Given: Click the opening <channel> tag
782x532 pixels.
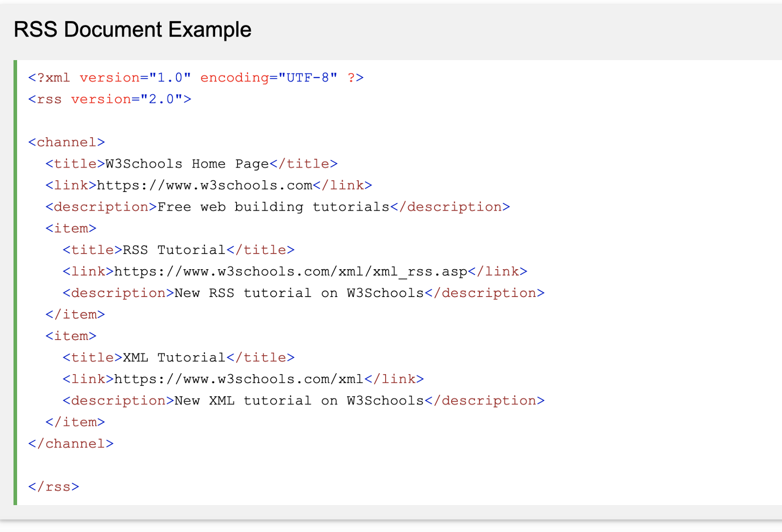Looking at the screenshot, I should coord(66,142).
